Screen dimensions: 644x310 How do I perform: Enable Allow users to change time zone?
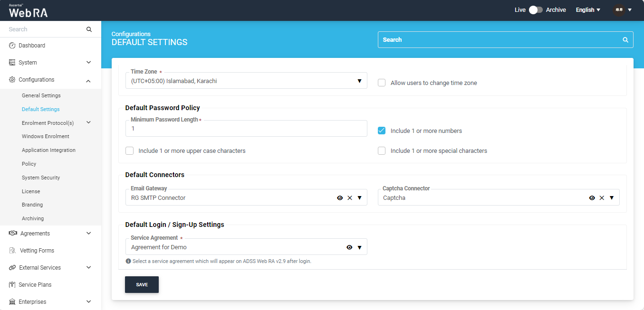382,83
